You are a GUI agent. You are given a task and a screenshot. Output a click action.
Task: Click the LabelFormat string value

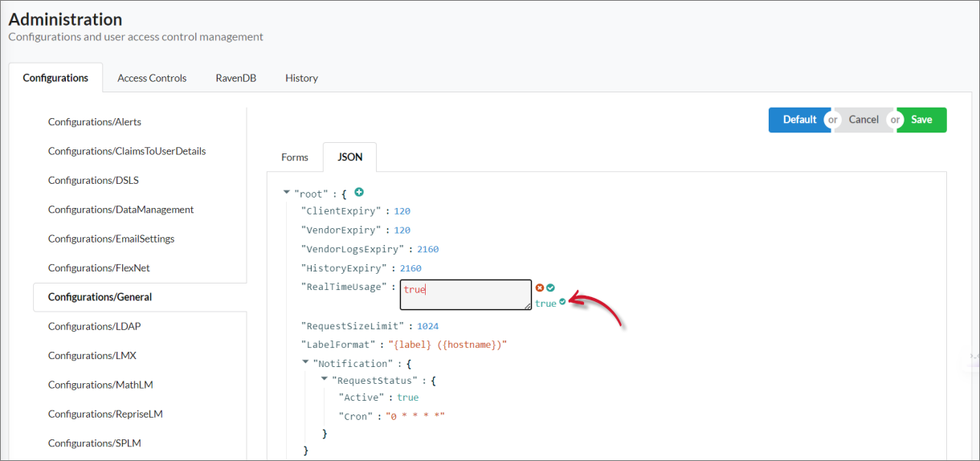[x=447, y=345]
